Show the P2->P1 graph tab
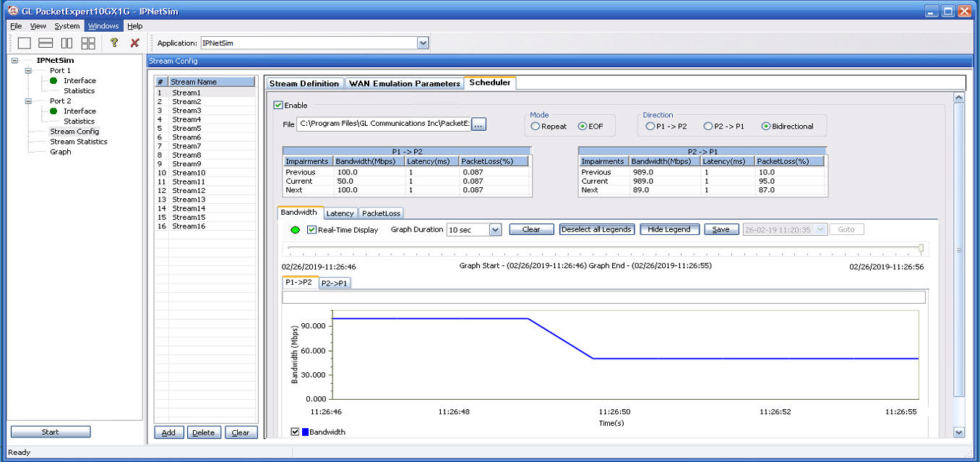Image resolution: width=980 pixels, height=462 pixels. [x=335, y=283]
